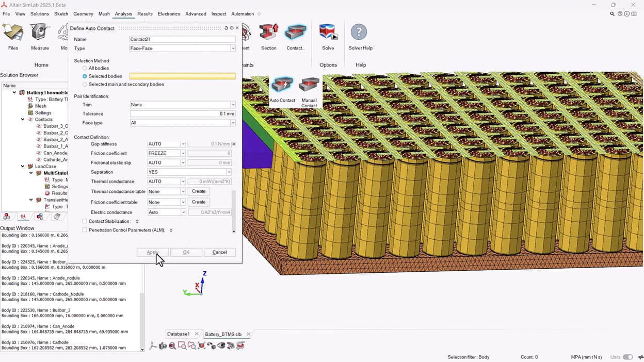The height and width of the screenshot is (362, 644).
Task: Open the Results menu
Action: pos(144,14)
